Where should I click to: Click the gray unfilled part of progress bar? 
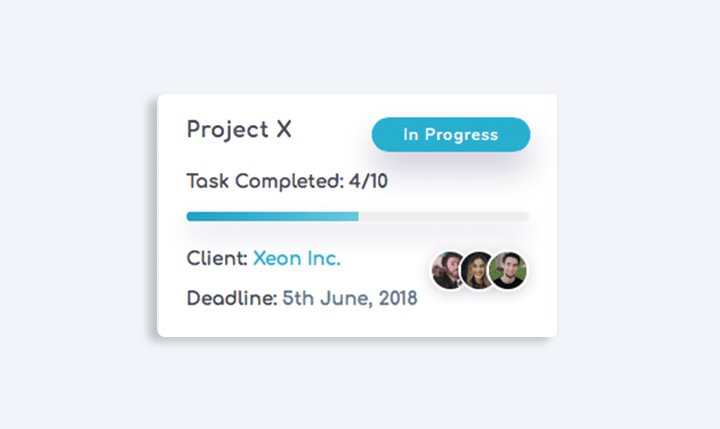coord(444,216)
